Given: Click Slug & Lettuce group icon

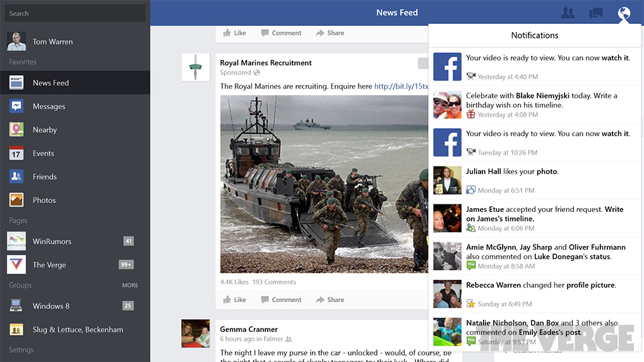Looking at the screenshot, I should click(x=16, y=329).
